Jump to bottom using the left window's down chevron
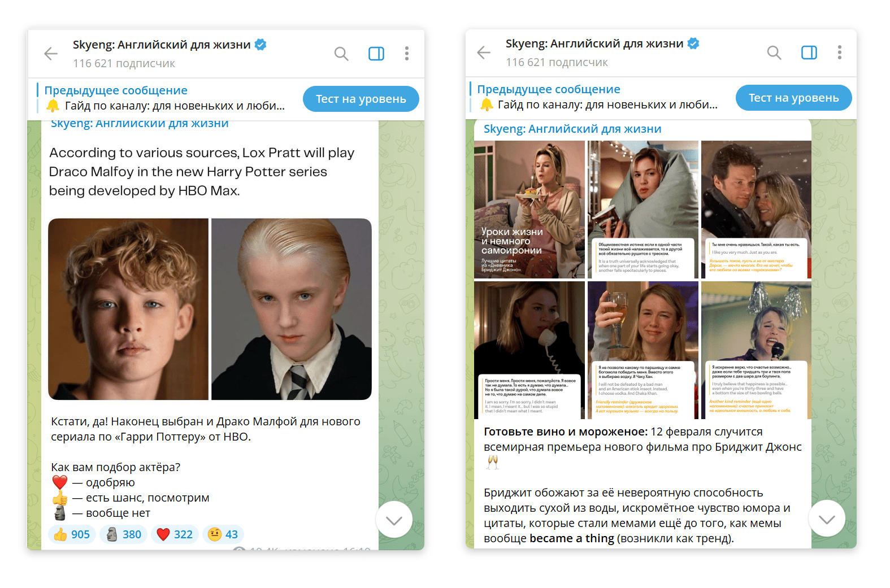The width and height of the screenshot is (890, 588). coord(394,520)
